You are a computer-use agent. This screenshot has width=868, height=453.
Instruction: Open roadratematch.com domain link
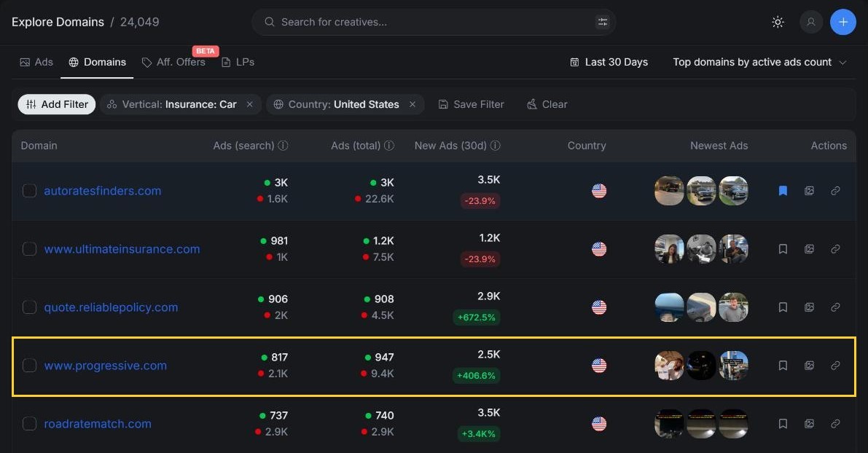[98, 424]
